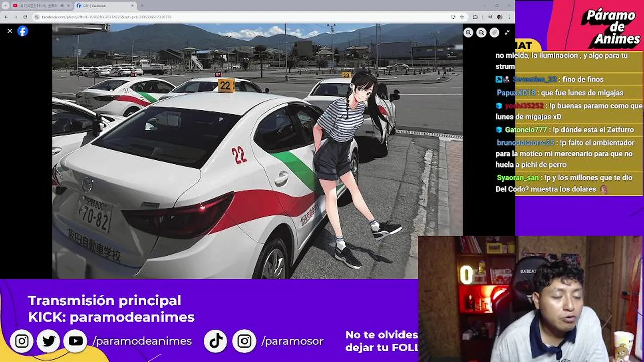
Task: Click the tag photo icon in viewer
Action: pos(494,32)
